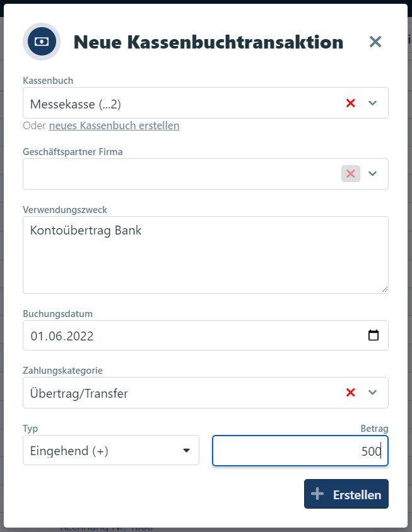This screenshot has width=412, height=532.
Task: Close the Neue Kassenbuchtransaktion dialog
Action: pos(375,42)
